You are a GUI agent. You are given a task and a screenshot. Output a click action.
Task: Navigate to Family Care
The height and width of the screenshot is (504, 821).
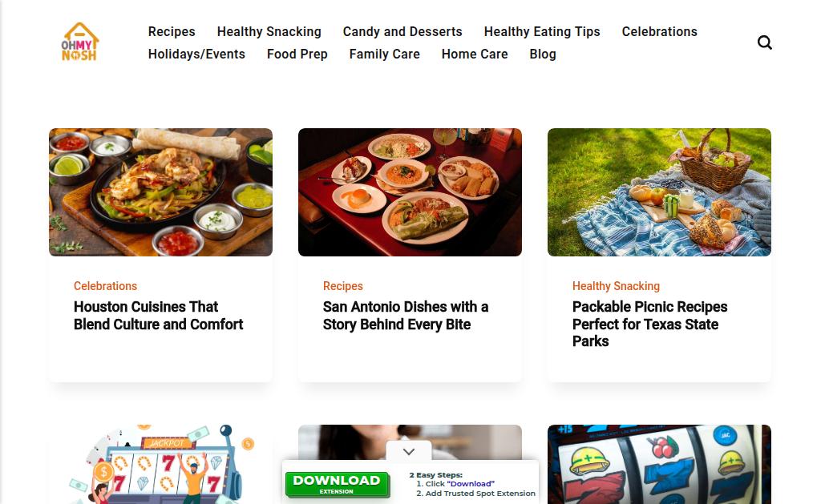click(x=384, y=54)
